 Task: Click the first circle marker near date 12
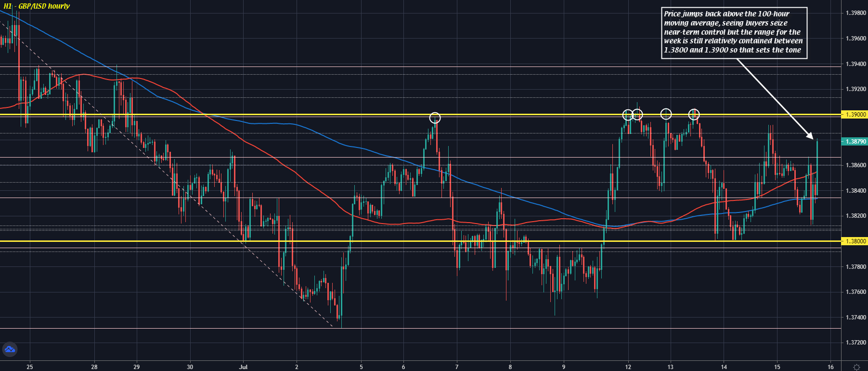(x=628, y=115)
